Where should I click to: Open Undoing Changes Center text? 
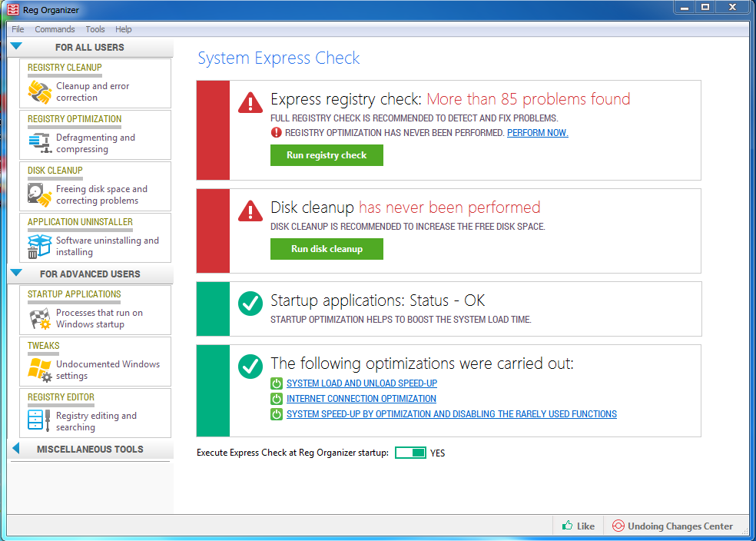pyautogui.click(x=680, y=526)
